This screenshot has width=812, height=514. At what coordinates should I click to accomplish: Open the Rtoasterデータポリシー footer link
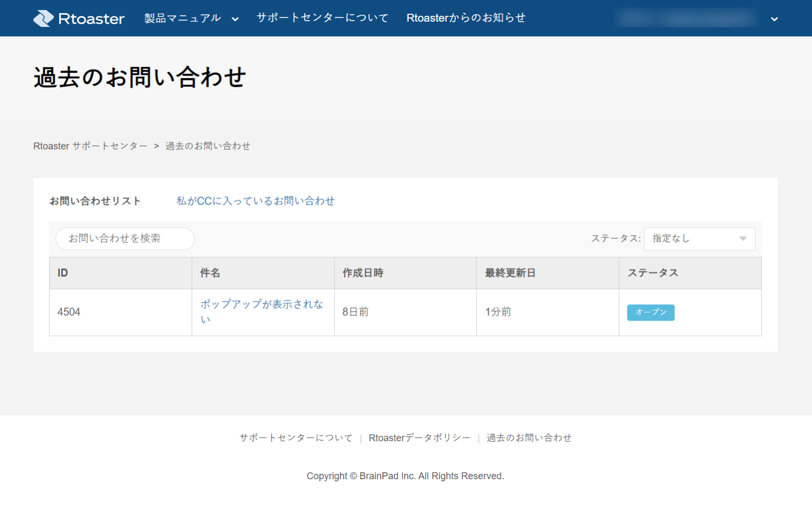click(419, 437)
